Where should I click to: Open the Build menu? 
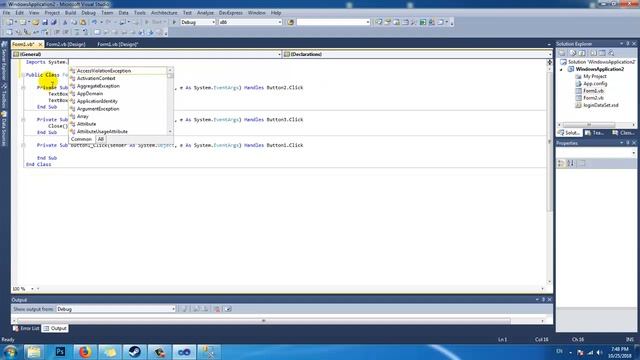(x=70, y=13)
